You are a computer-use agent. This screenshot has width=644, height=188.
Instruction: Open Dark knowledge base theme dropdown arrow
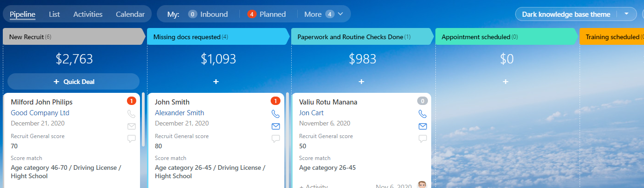[626, 14]
